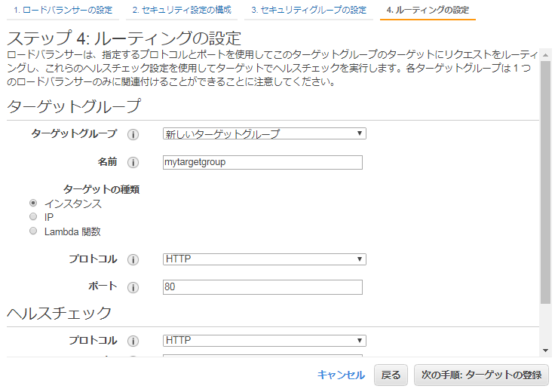Open health check protocol HTTP dropdown
The width and height of the screenshot is (558, 392).
pos(264,341)
